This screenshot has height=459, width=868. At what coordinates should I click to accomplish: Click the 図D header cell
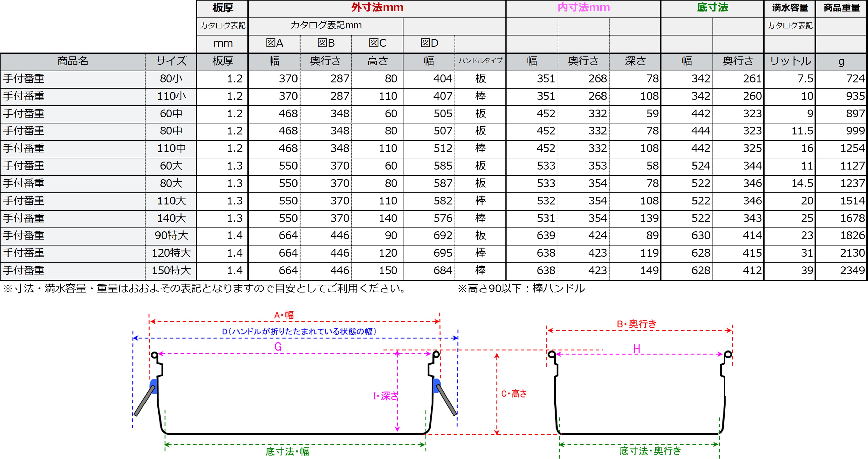click(429, 43)
